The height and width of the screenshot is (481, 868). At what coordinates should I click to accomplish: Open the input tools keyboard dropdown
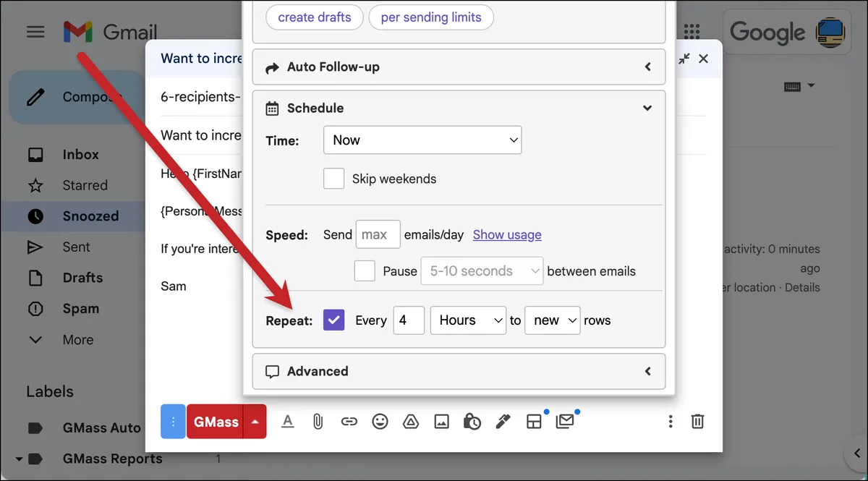click(x=799, y=86)
